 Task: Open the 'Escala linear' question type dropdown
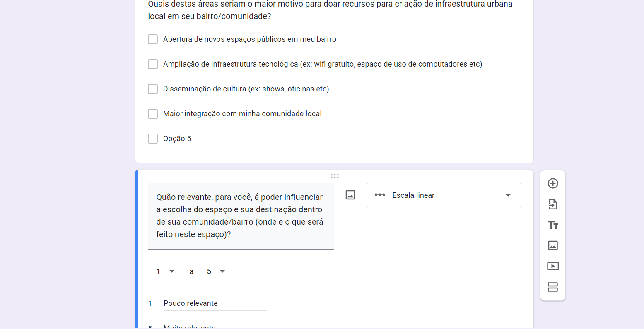(x=444, y=195)
